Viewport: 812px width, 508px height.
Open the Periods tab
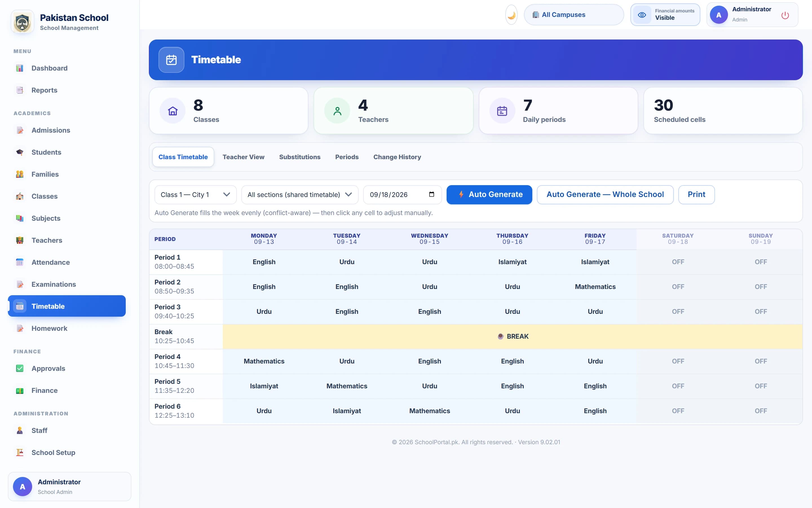point(347,157)
